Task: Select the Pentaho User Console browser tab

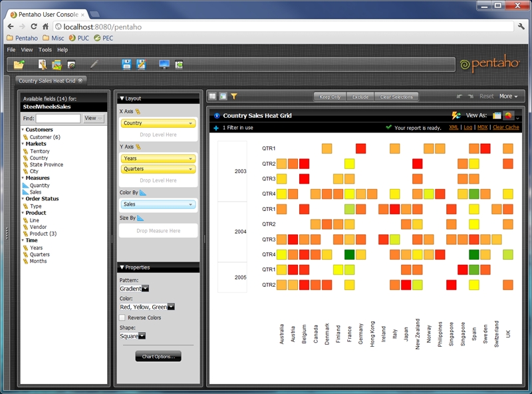Action: point(48,15)
